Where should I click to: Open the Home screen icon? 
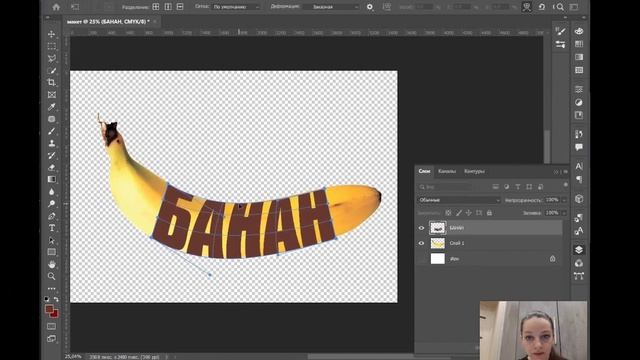click(x=56, y=7)
